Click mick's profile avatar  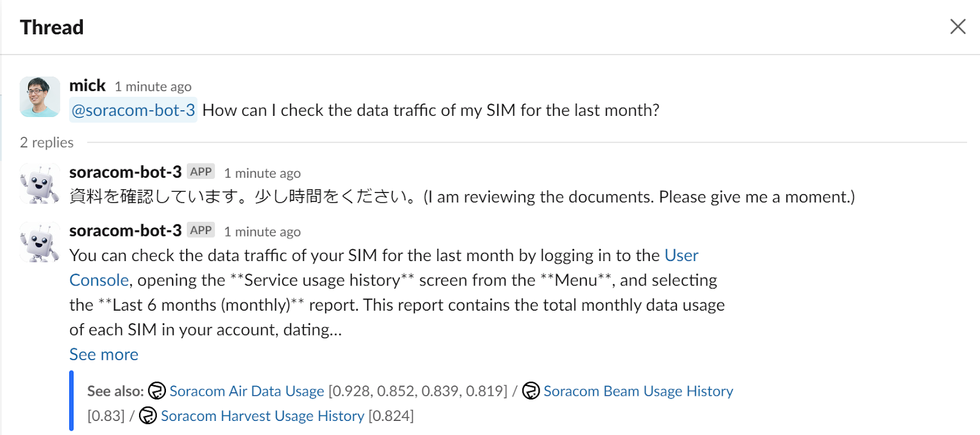40,97
